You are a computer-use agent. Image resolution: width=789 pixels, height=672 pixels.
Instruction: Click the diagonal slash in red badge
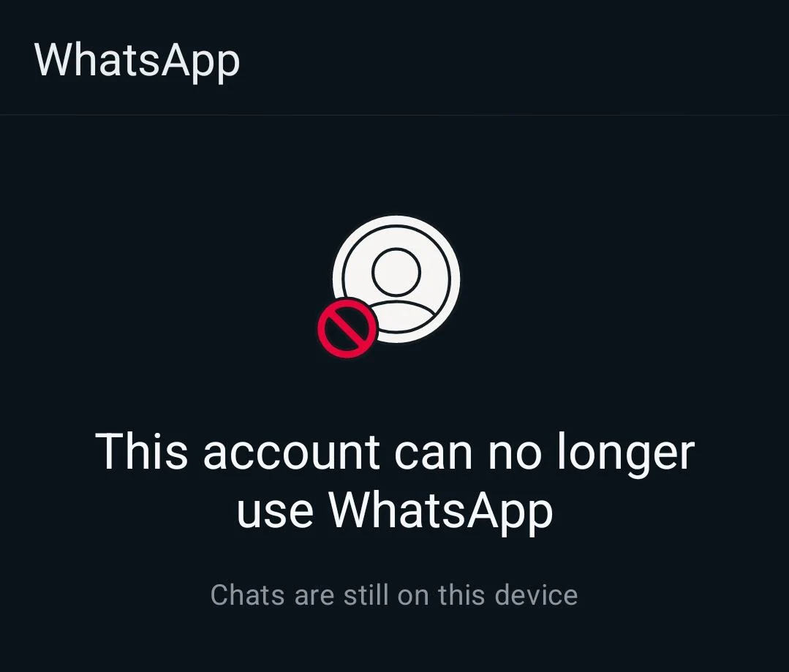point(348,328)
